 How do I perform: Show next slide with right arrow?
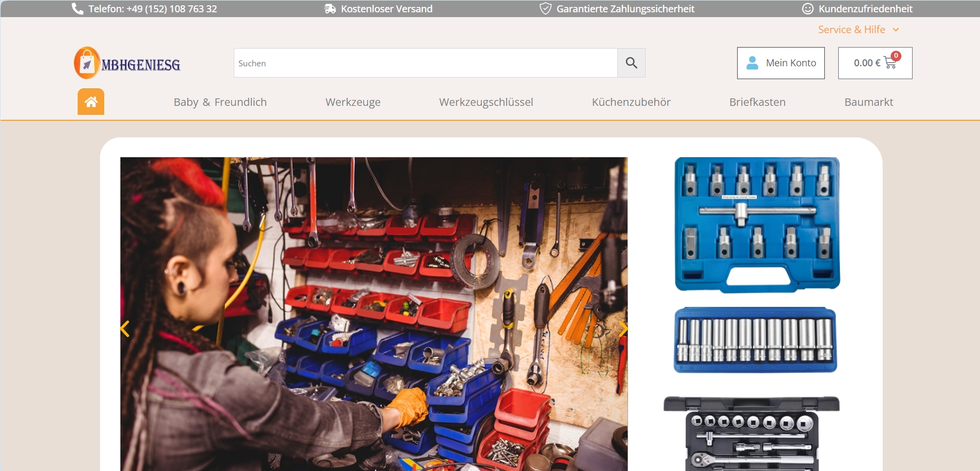(623, 329)
